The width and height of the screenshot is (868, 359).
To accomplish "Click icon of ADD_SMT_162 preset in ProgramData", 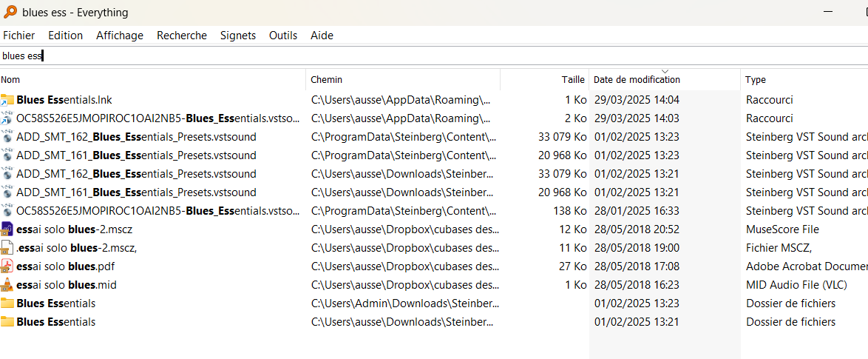I will [x=7, y=137].
